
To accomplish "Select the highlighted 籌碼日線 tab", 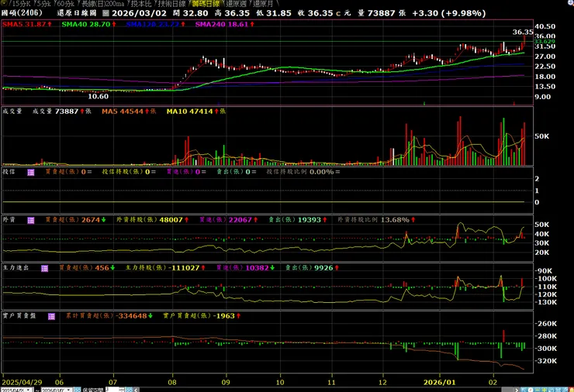I will click(206, 4).
